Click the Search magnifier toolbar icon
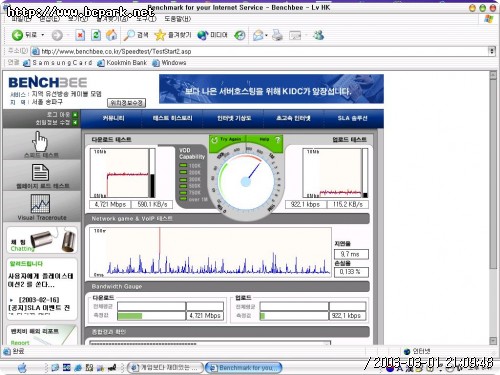Viewport: 500px width, 375px height. pyautogui.click(x=129, y=35)
